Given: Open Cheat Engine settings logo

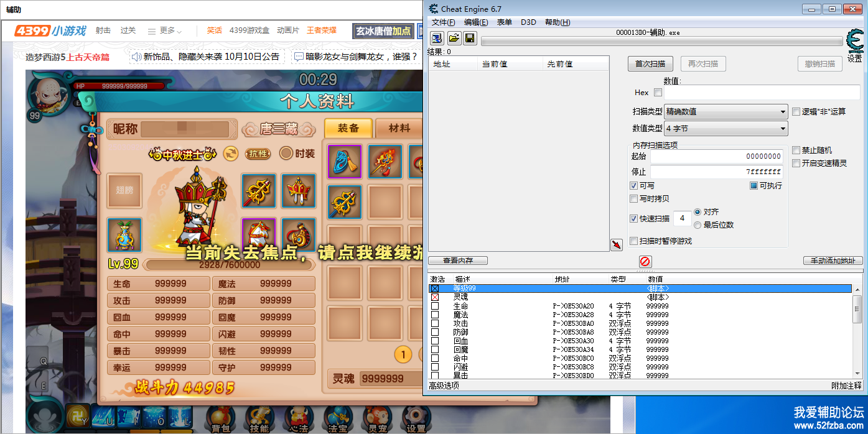Looking at the screenshot, I should (855, 42).
